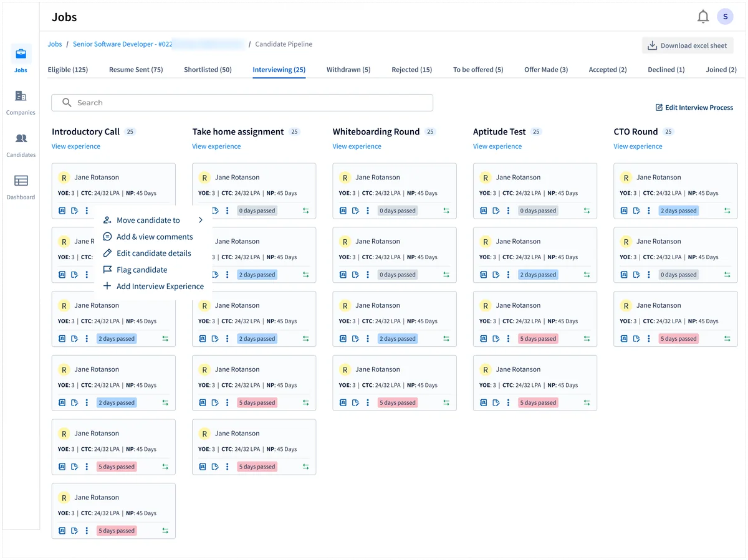748x560 pixels.
Task: Click swap arrows on CTO Round '2 days passed' card
Action: [x=727, y=211]
